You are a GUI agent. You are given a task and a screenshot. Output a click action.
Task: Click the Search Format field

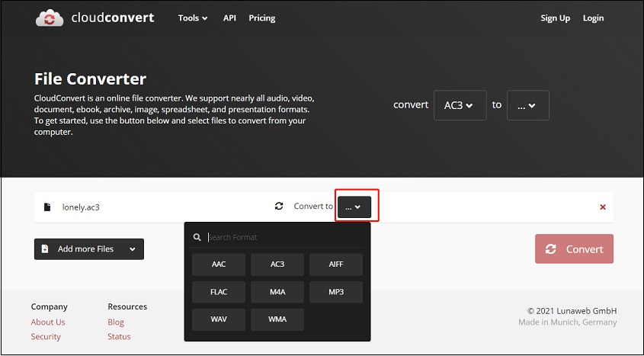tap(286, 237)
